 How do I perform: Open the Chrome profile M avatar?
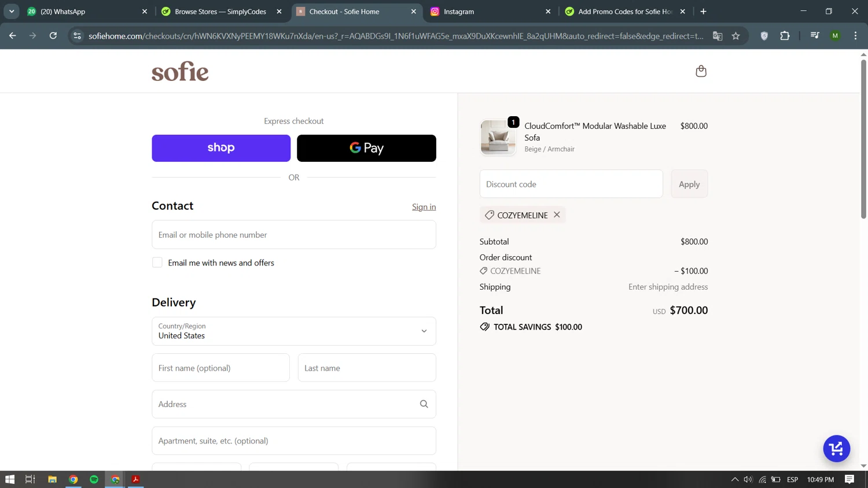[x=835, y=36]
